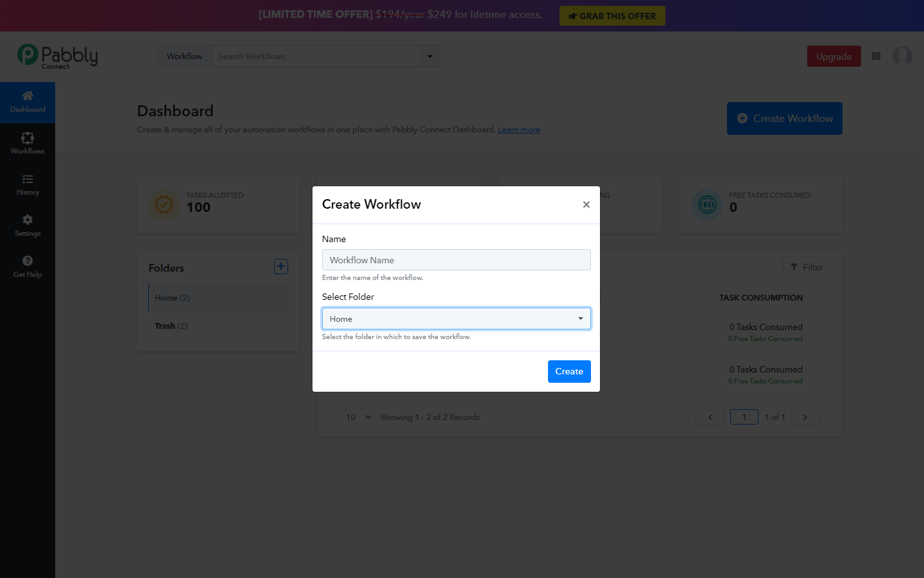The height and width of the screenshot is (578, 924).
Task: Open the user profile avatar
Action: [x=902, y=57]
